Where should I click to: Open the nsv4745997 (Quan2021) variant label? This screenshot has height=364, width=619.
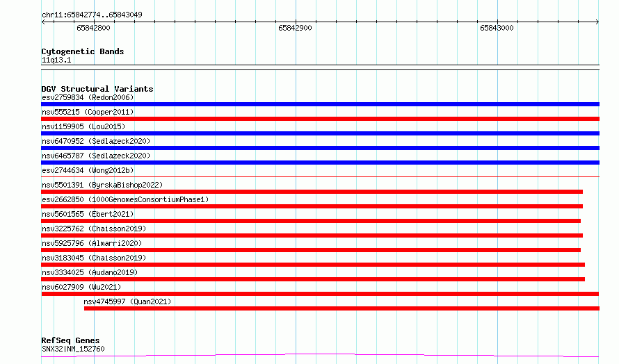(x=127, y=301)
